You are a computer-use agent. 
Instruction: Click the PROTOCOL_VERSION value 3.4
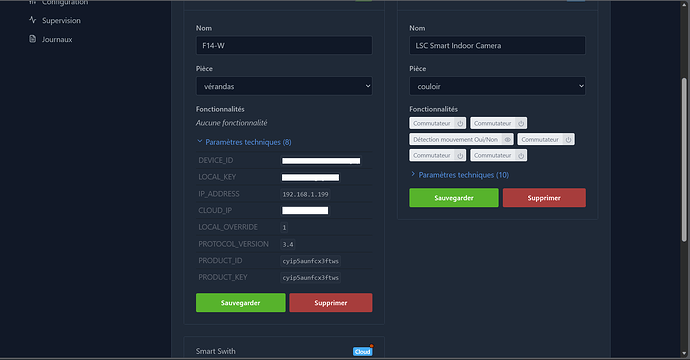point(288,244)
